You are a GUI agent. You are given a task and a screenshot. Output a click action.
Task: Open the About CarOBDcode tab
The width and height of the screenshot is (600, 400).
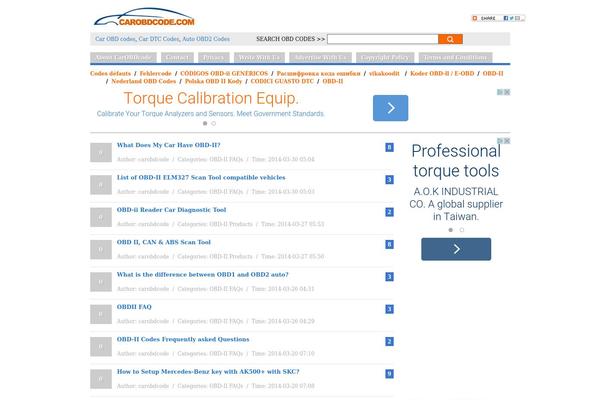(x=123, y=57)
